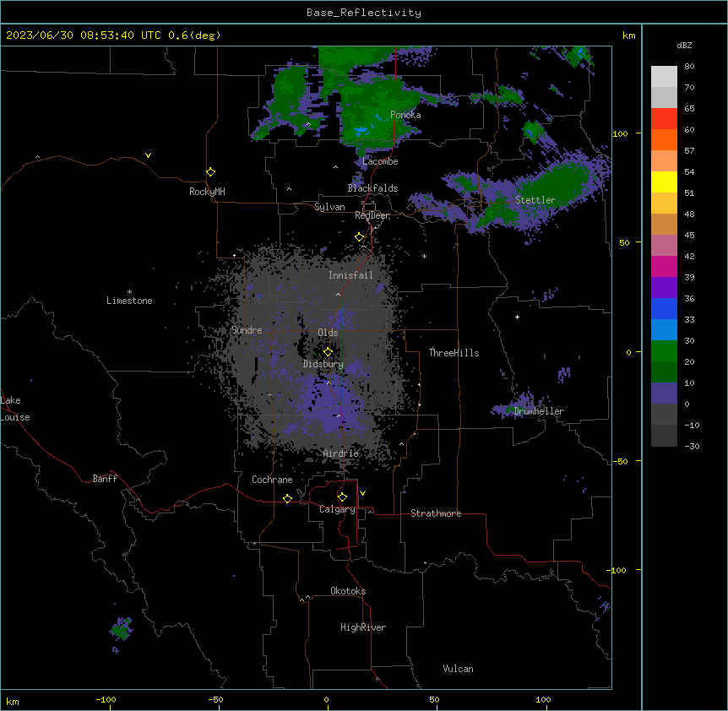Screen dimensions: 728x711
Task: Click the Olds label
Action: [328, 333]
